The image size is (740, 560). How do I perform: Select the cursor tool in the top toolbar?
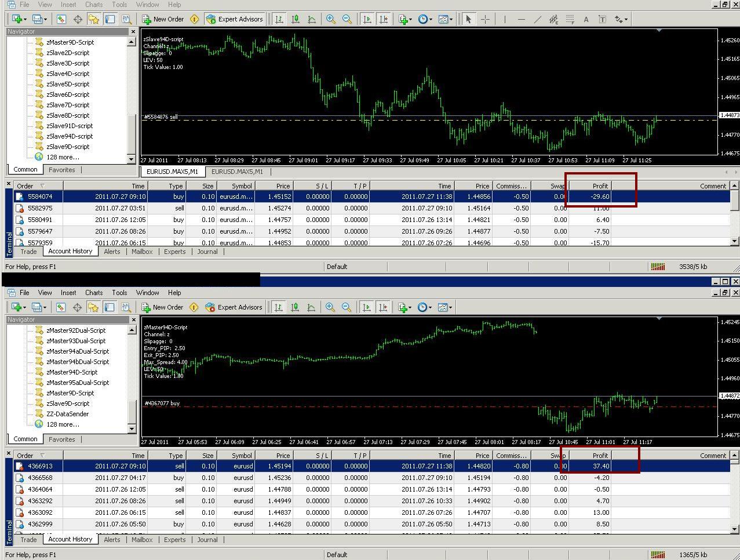tap(468, 19)
